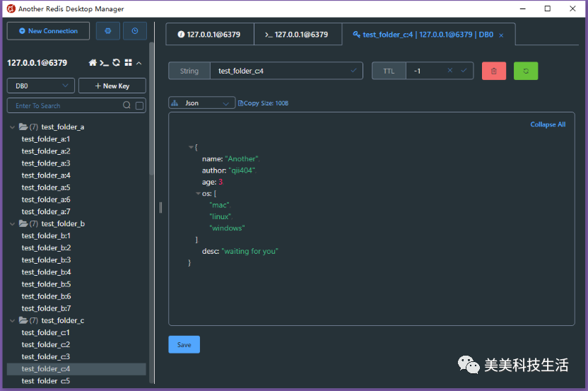The width and height of the screenshot is (588, 391).
Task: Open key test_folder_b:6
Action: point(46,296)
